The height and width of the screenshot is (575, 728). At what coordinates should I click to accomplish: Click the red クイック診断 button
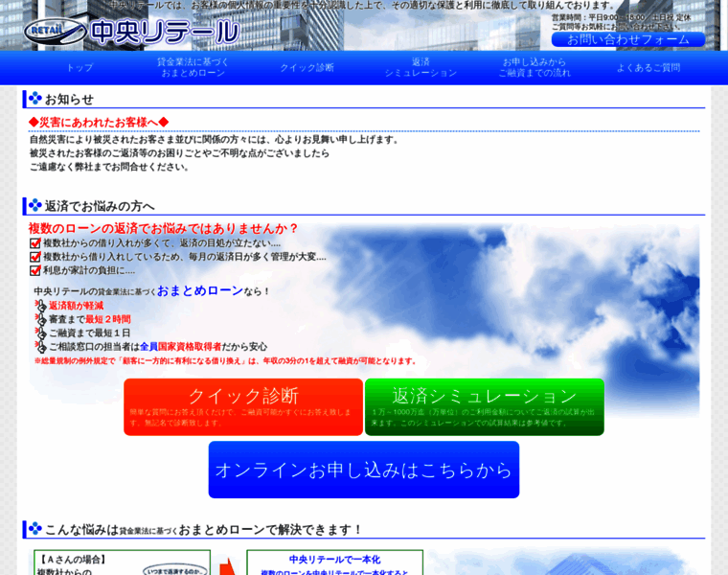click(243, 407)
